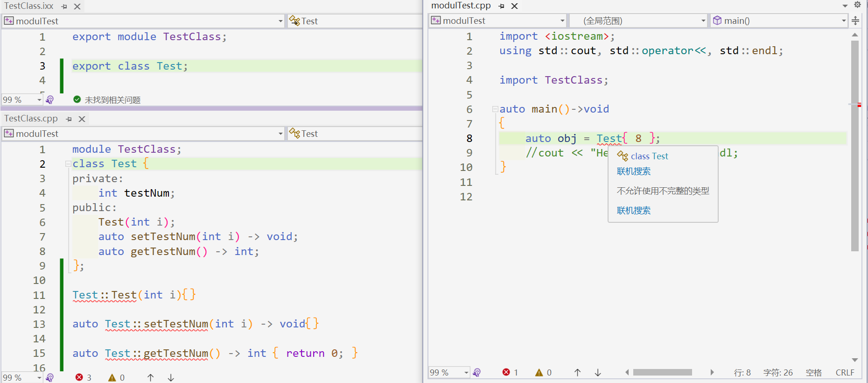Click the 1 error indicator in modulTest.cpp
The width and height of the screenshot is (868, 383).
click(x=511, y=372)
